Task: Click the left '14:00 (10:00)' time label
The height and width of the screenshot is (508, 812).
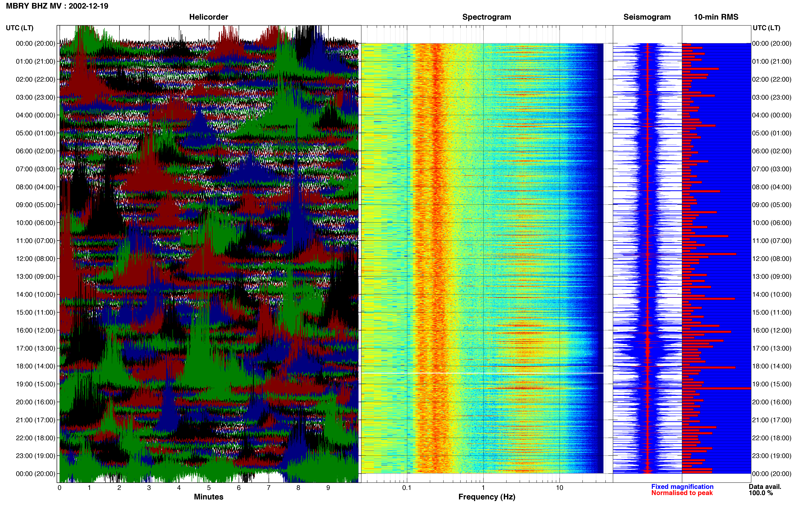Action: coord(36,295)
